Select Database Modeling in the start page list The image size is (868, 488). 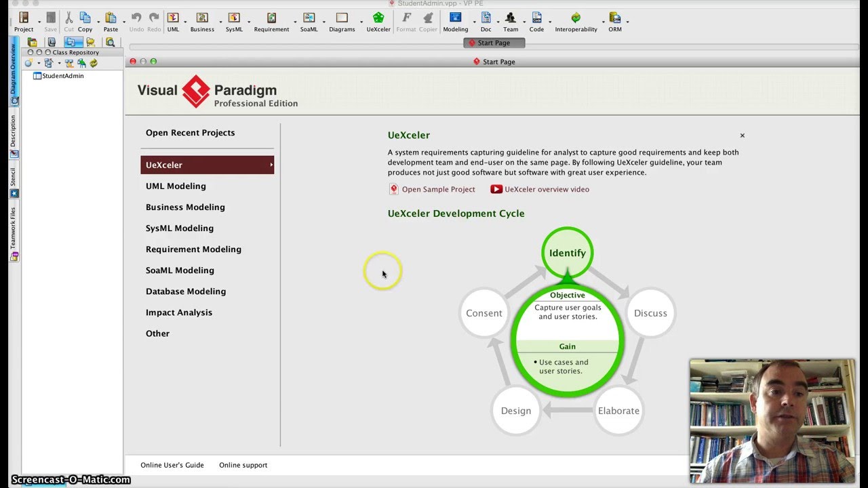186,291
